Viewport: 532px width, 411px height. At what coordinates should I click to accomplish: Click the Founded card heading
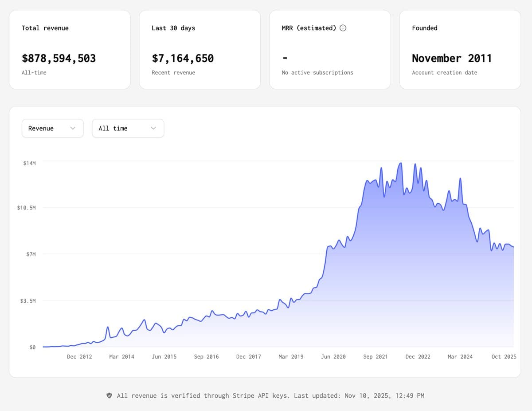point(425,28)
